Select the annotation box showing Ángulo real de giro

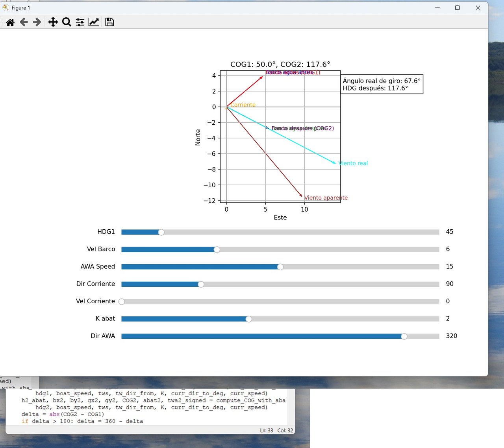pos(381,84)
